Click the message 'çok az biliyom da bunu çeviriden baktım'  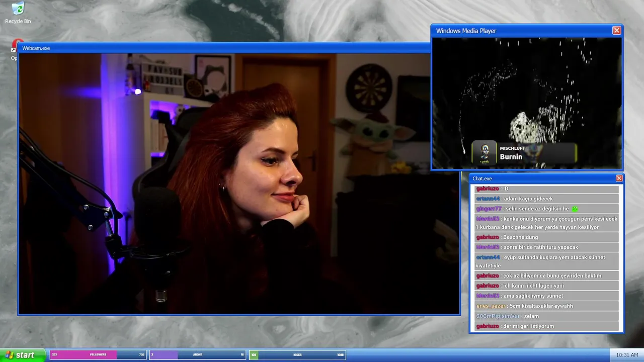click(552, 276)
